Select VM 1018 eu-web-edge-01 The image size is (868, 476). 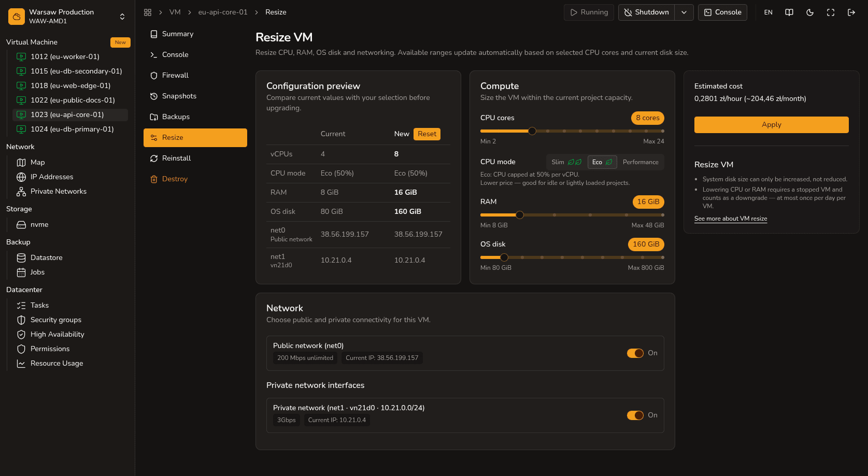[70, 86]
